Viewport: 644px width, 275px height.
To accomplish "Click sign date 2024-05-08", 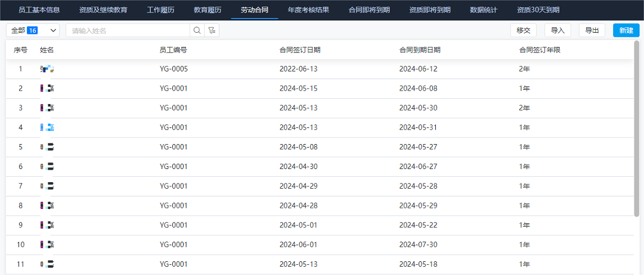I will [x=299, y=146].
